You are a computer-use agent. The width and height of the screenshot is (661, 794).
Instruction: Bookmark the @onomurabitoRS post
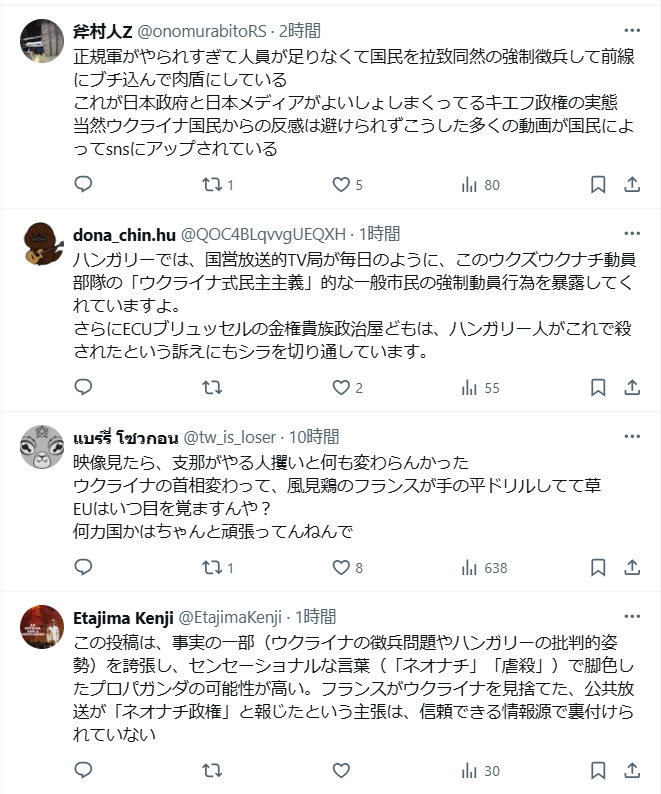(597, 185)
